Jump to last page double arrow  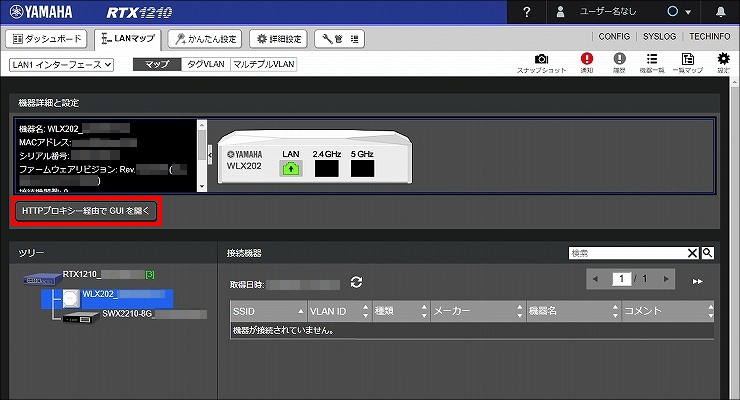(x=698, y=281)
